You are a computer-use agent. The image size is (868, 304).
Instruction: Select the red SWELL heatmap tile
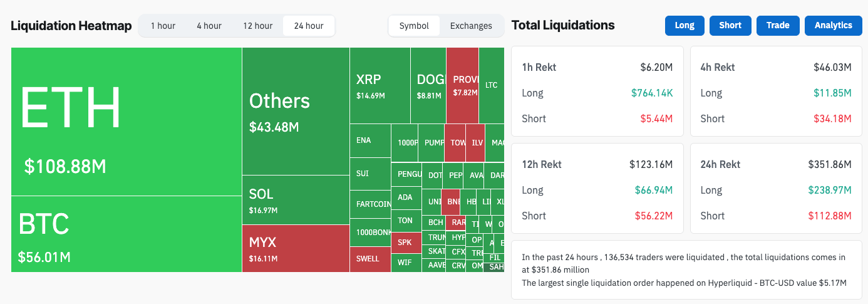click(369, 258)
